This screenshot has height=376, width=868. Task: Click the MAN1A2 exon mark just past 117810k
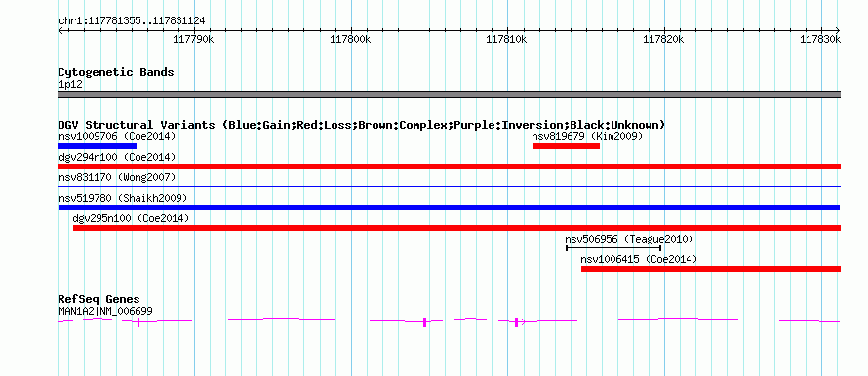[516, 322]
